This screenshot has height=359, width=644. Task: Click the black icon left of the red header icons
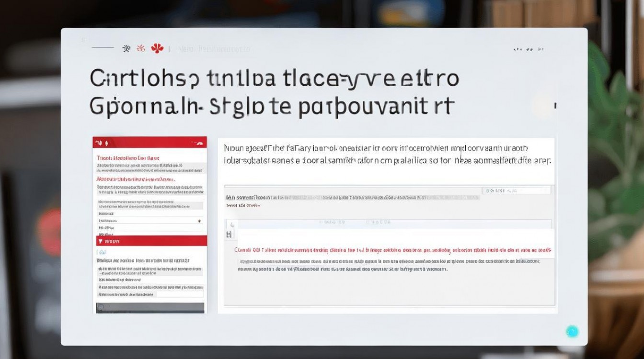coord(126,48)
